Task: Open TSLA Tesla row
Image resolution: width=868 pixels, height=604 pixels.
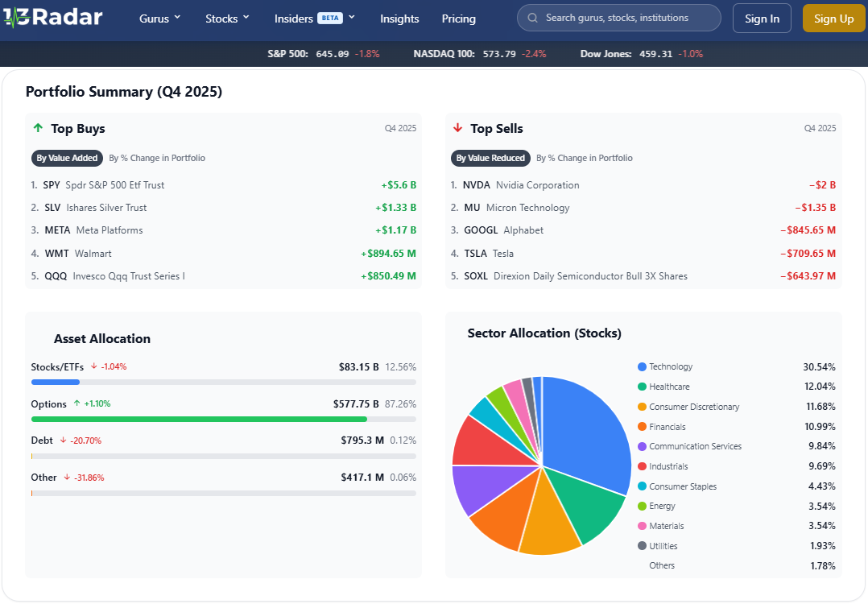Action: pos(643,254)
